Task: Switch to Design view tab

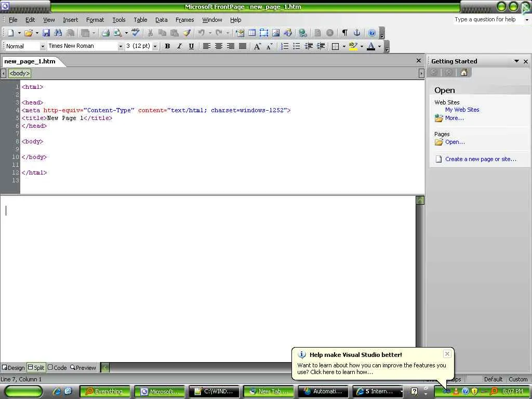Action: (14, 367)
